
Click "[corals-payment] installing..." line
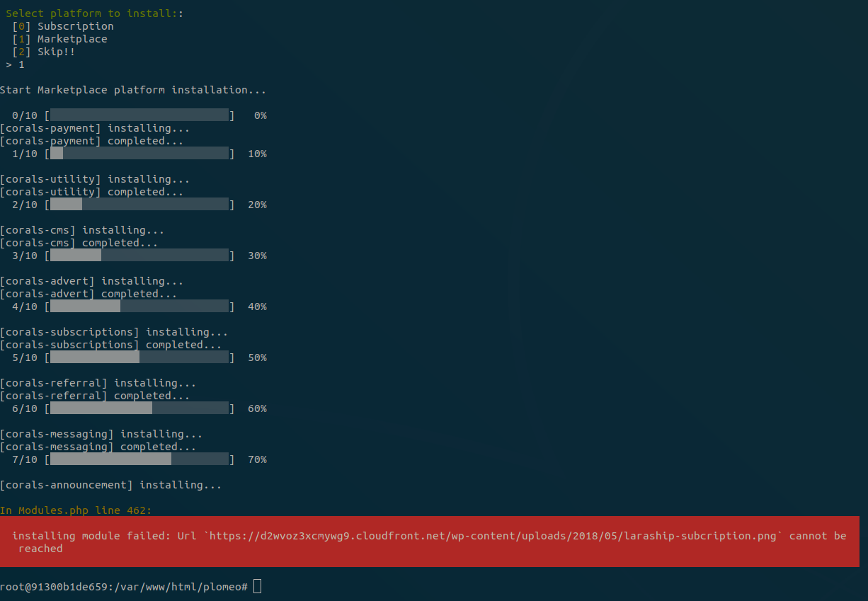(95, 128)
